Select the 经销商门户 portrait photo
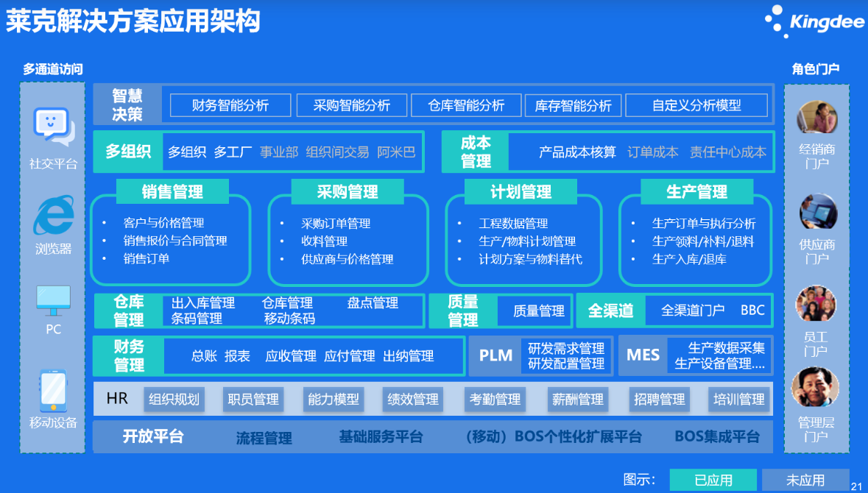 coord(816,118)
